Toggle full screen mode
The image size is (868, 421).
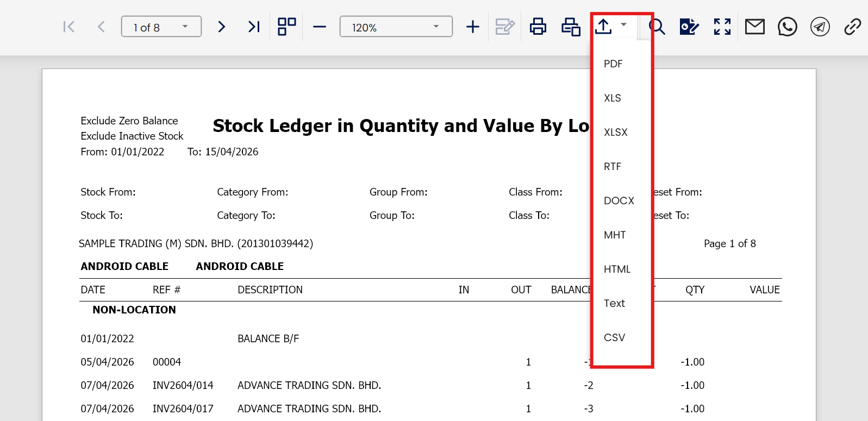pos(722,27)
